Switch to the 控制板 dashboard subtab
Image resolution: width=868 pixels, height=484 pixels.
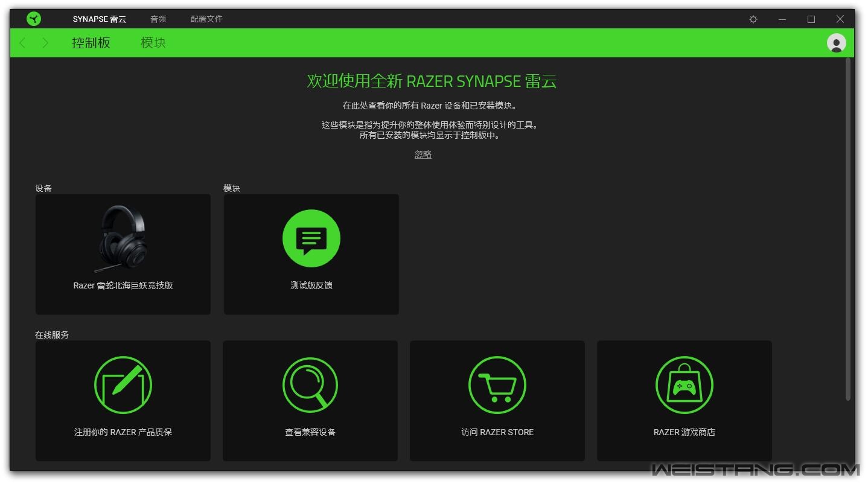[91, 43]
